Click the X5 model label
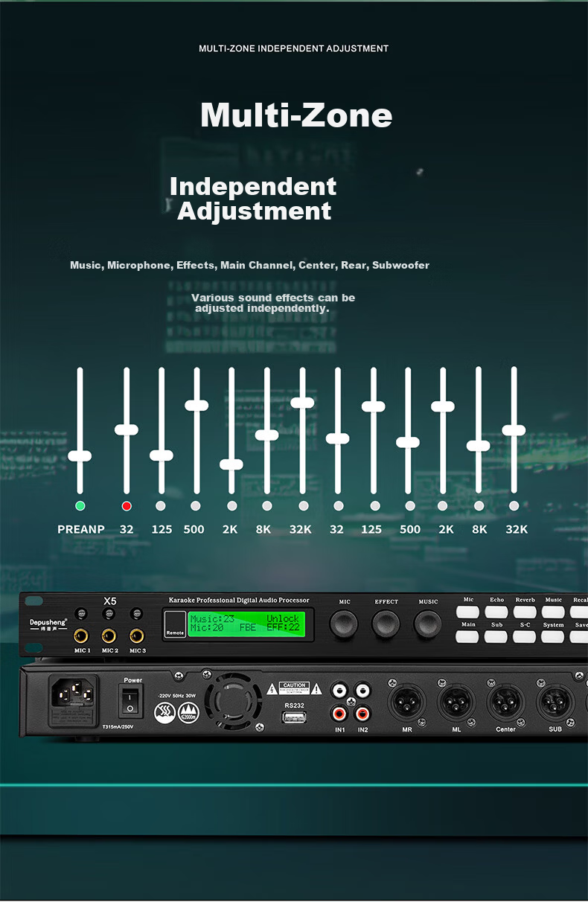This screenshot has width=588, height=902. click(110, 601)
